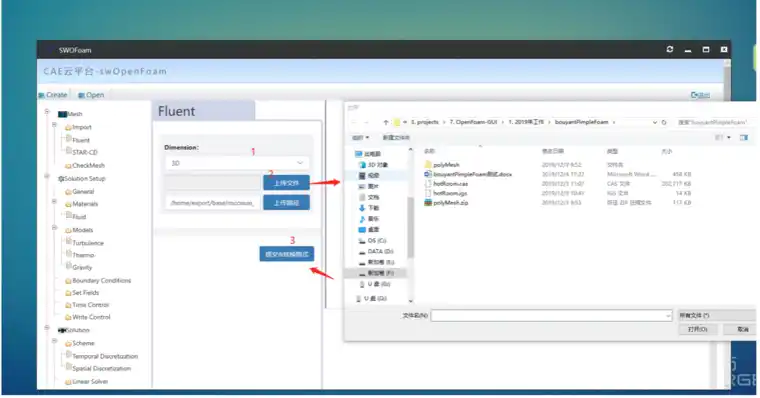
Task: Select Turbulence in the tree
Action: (x=88, y=243)
